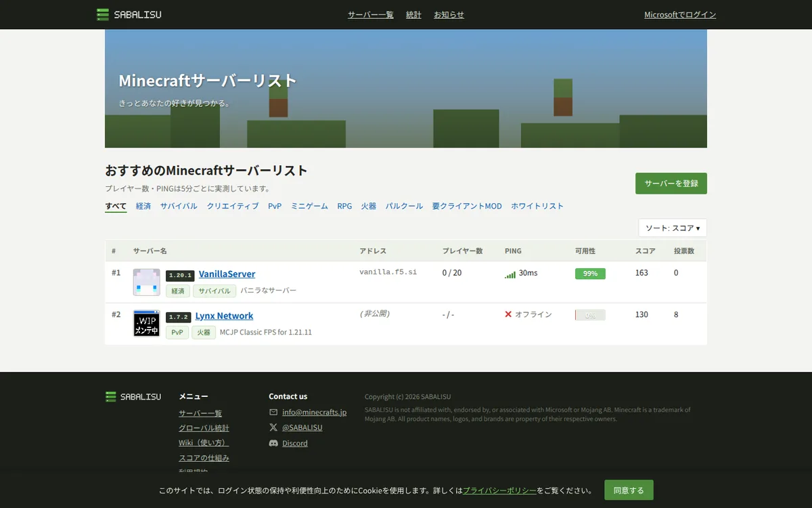Open the プライバシーポリシー link in cookie banner
812x508 pixels.
tap(499, 490)
